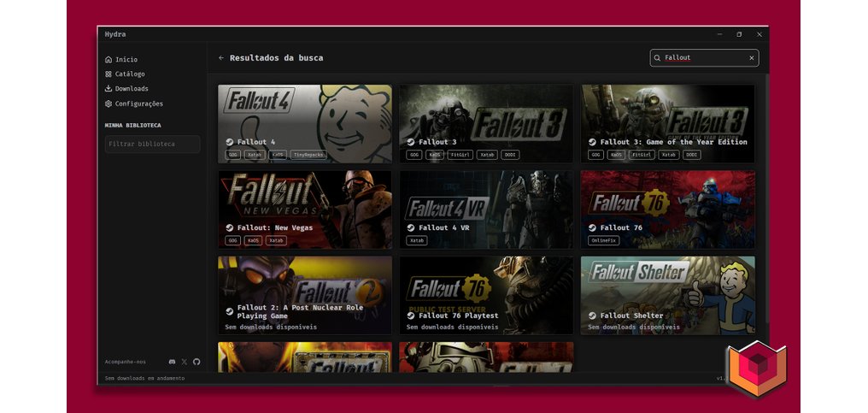Click the DODI tag on Fallout 3
Image resolution: width=868 pixels, height=413 pixels.
(510, 155)
